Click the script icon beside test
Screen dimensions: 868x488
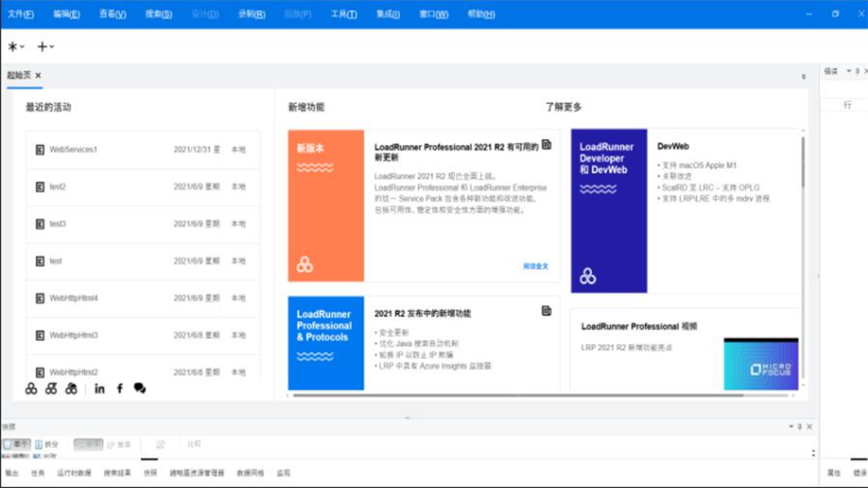[40, 260]
